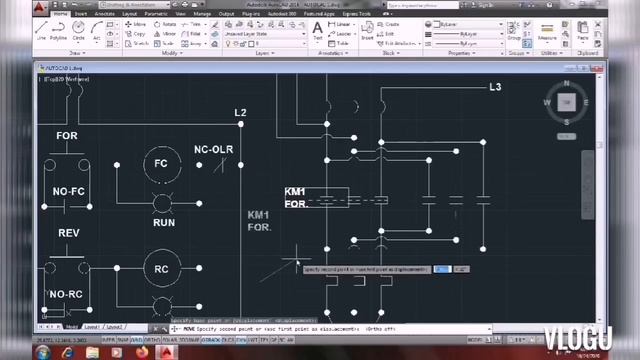
Task: Expand the Annotation panel title
Action: click(333, 53)
